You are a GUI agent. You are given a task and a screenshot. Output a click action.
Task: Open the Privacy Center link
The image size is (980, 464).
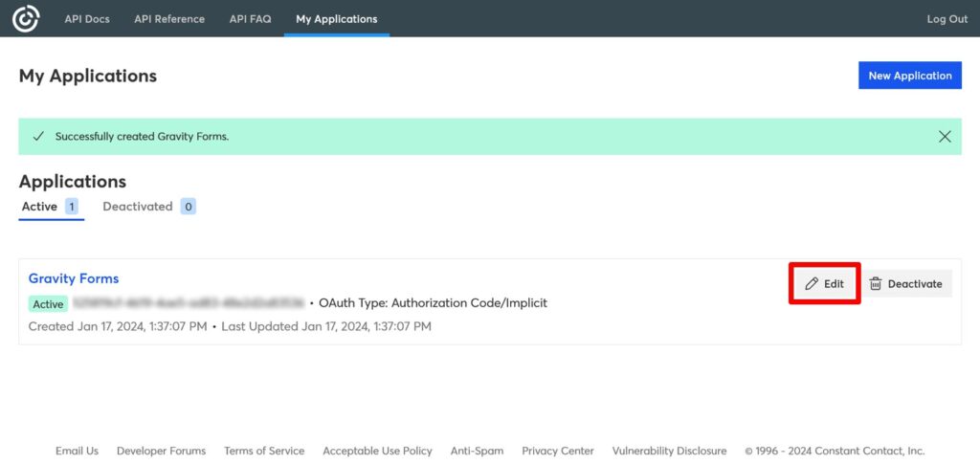pos(557,451)
